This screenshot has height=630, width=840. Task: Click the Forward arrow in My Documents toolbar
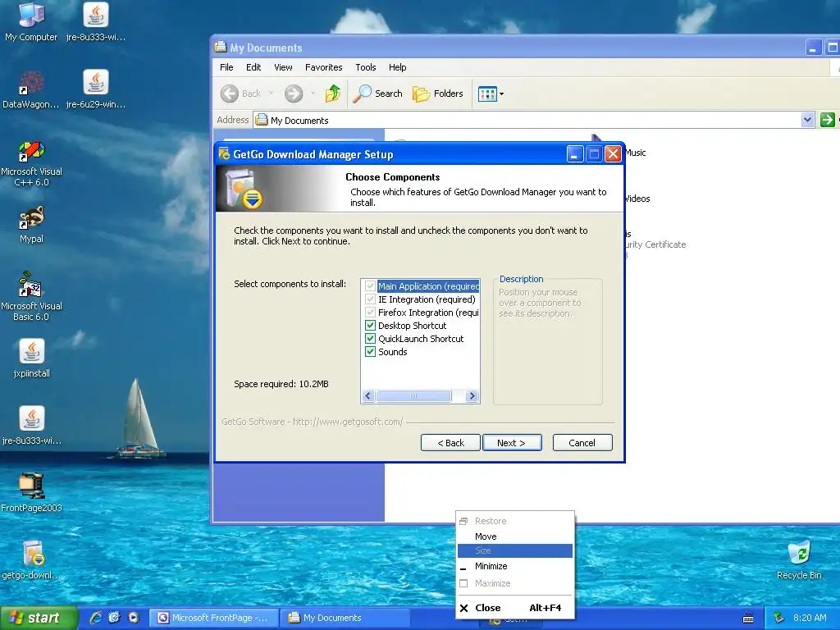click(293, 94)
